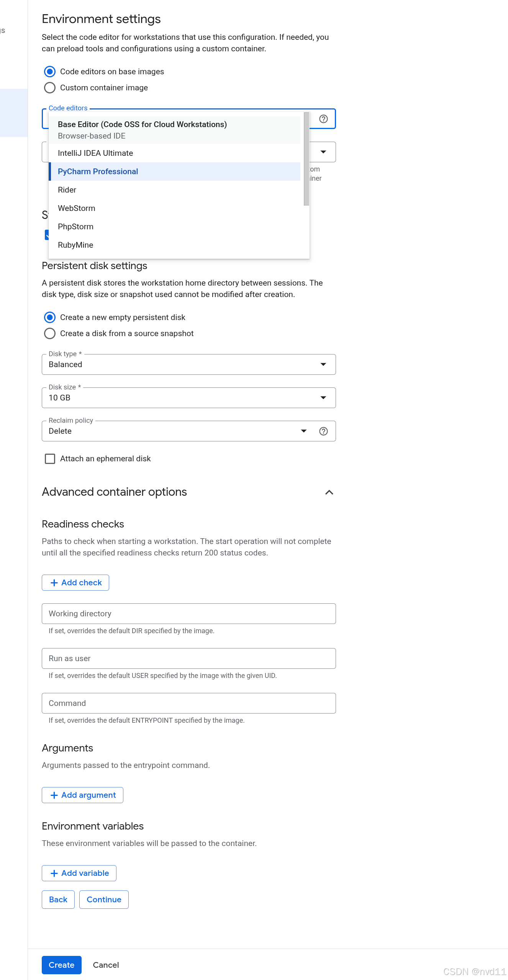Viewport: 508px width, 980px height.
Task: Collapse Advanced container options section
Action: [329, 492]
